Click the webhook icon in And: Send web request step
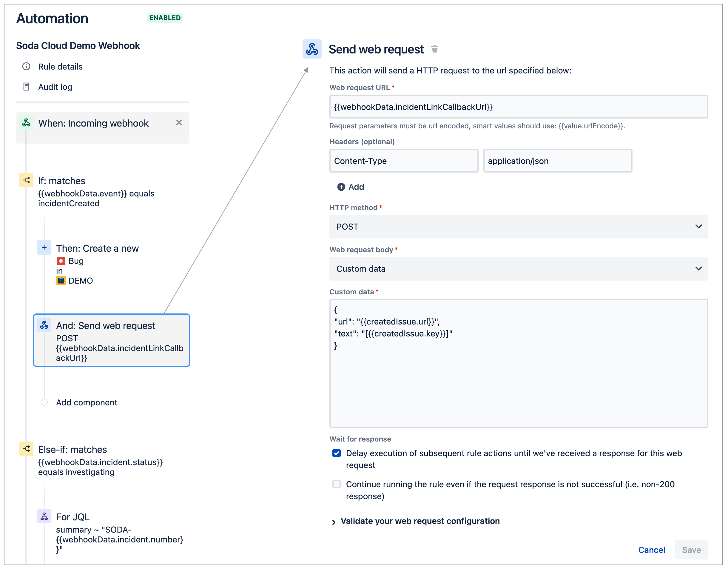The width and height of the screenshot is (728, 569). point(44,325)
